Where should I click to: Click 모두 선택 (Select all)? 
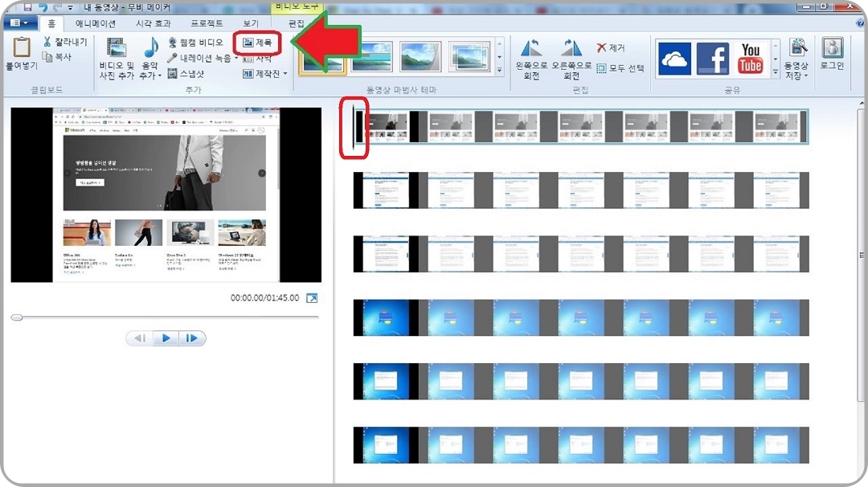(x=620, y=68)
